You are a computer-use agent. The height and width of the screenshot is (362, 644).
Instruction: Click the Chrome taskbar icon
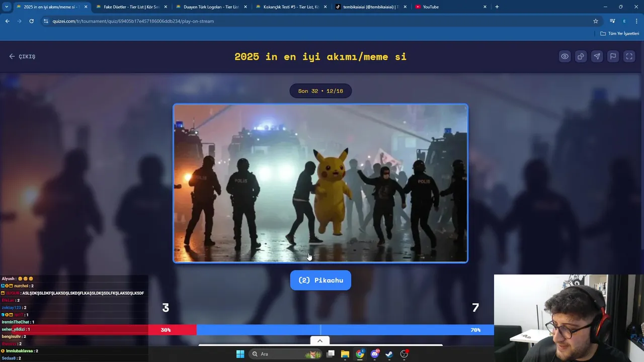coord(360,354)
